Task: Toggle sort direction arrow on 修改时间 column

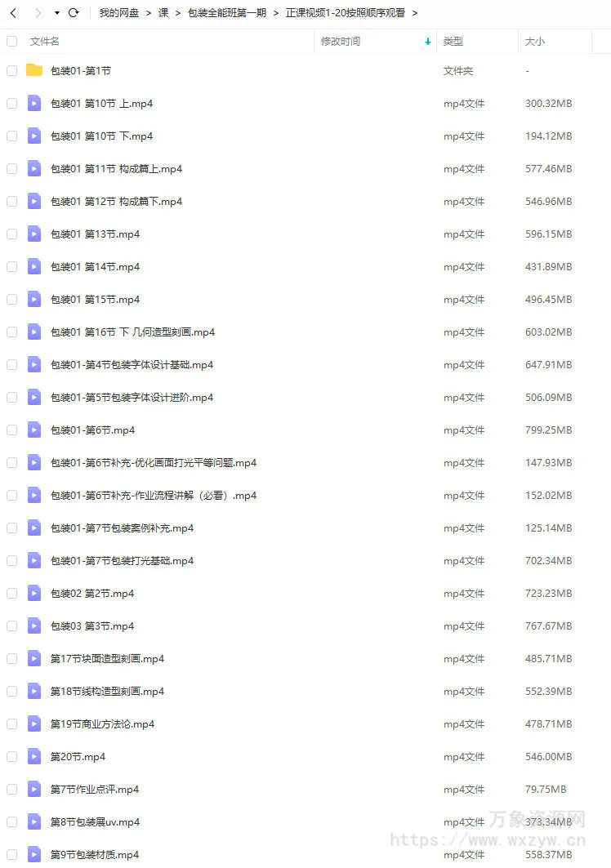Action: 428,42
